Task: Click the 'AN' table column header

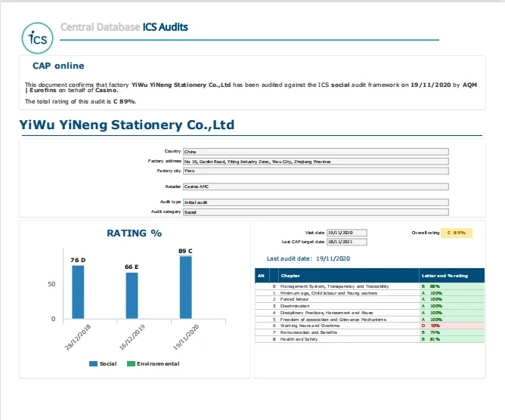Action: [x=262, y=276]
